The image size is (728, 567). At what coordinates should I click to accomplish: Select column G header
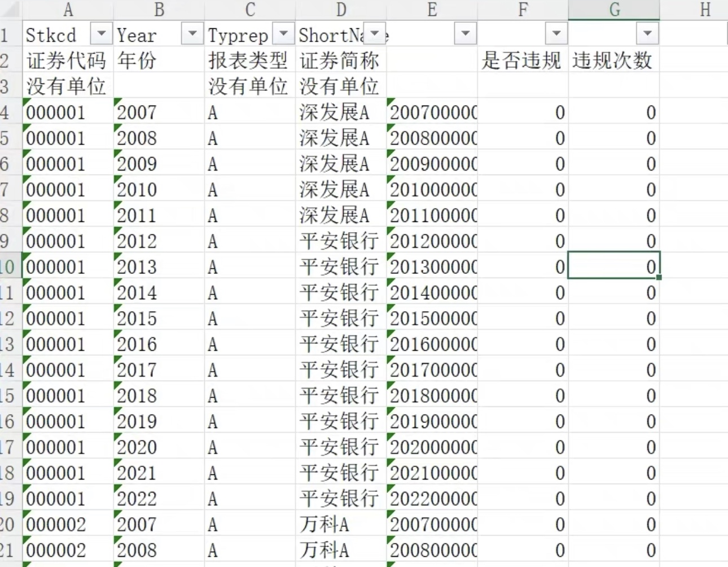tap(614, 10)
